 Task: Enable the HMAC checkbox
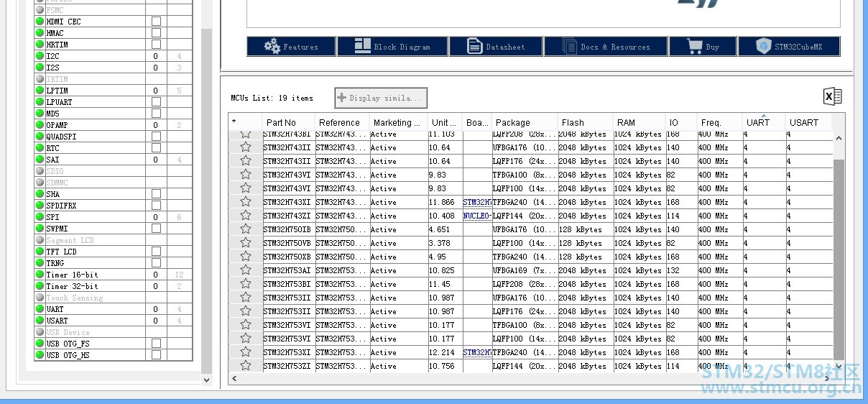pyautogui.click(x=156, y=33)
